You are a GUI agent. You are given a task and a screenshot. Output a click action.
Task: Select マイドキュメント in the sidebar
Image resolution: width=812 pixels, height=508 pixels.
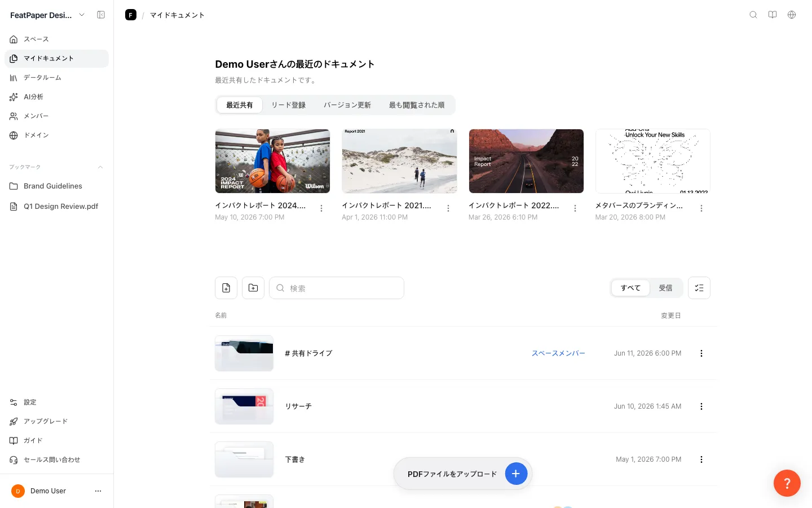pyautogui.click(x=56, y=59)
